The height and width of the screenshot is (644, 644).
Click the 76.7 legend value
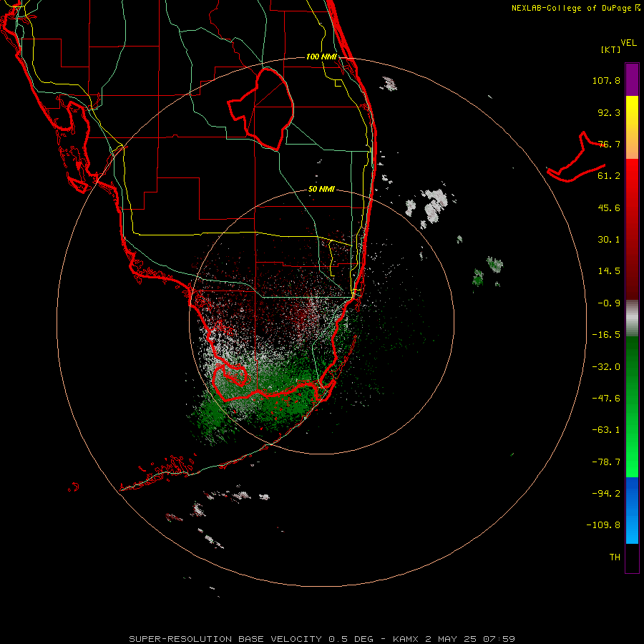click(x=609, y=144)
